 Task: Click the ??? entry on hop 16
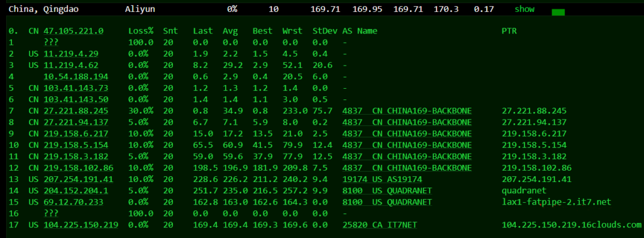[51, 213]
